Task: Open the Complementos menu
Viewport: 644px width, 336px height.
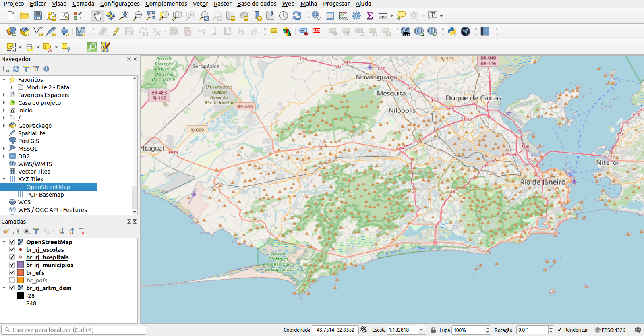Action: pos(166,4)
